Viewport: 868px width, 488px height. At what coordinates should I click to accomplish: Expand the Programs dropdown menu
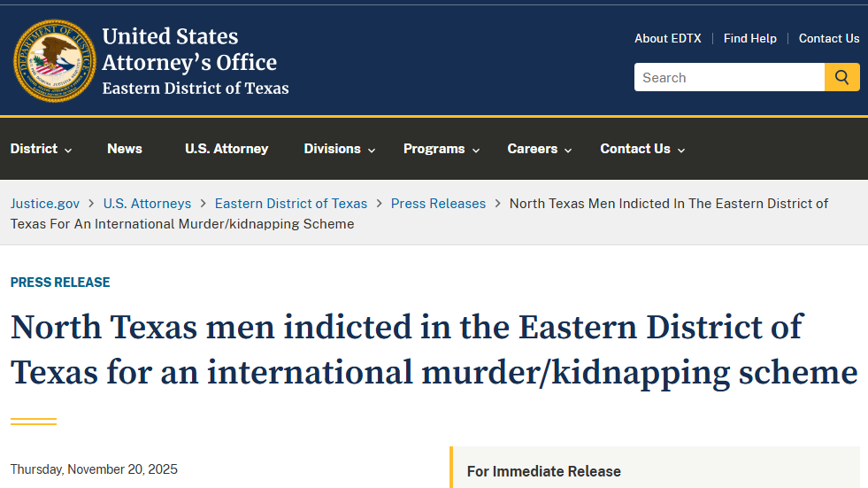[442, 149]
